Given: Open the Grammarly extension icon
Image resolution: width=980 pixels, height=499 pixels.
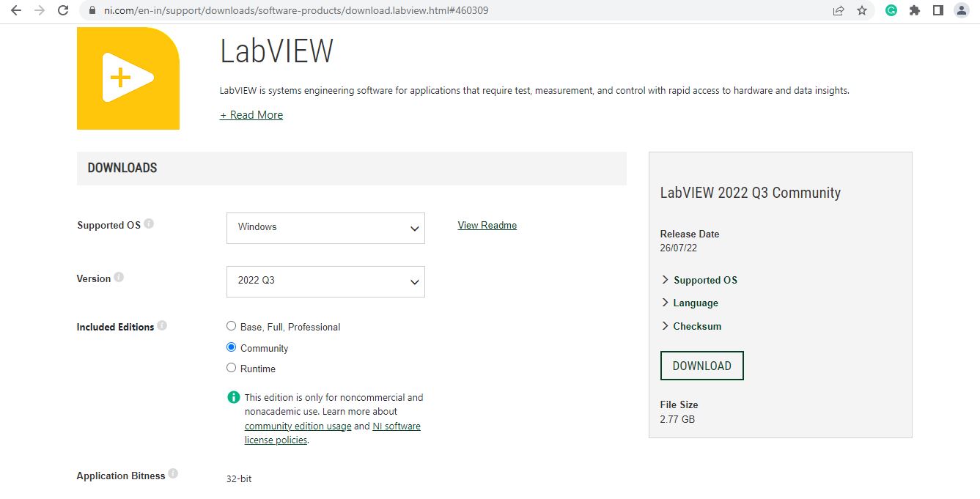Looking at the screenshot, I should click(x=891, y=10).
